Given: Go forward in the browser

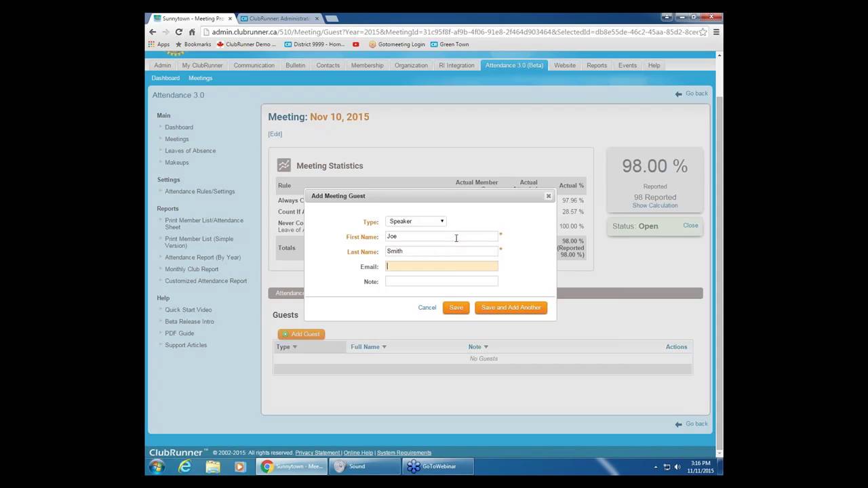Looking at the screenshot, I should [165, 32].
